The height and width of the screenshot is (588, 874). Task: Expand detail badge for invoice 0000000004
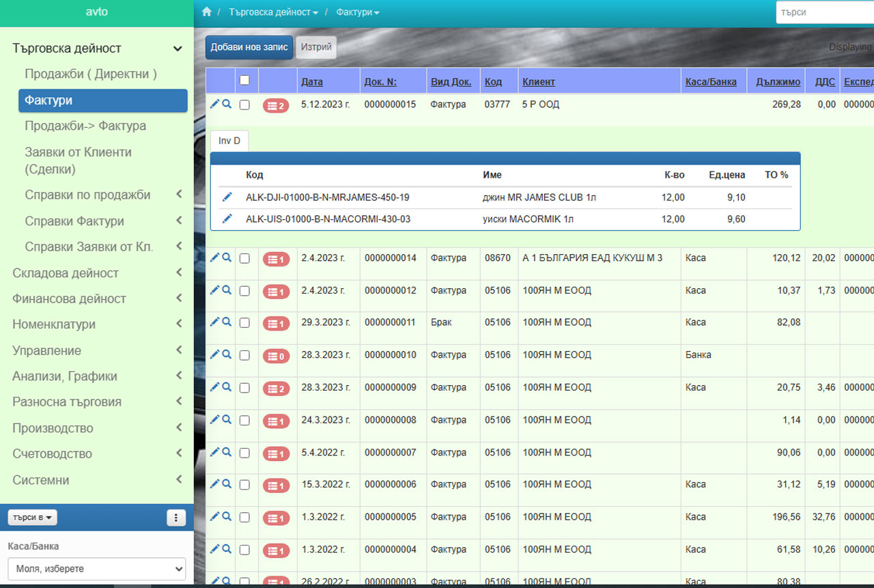pyautogui.click(x=276, y=550)
